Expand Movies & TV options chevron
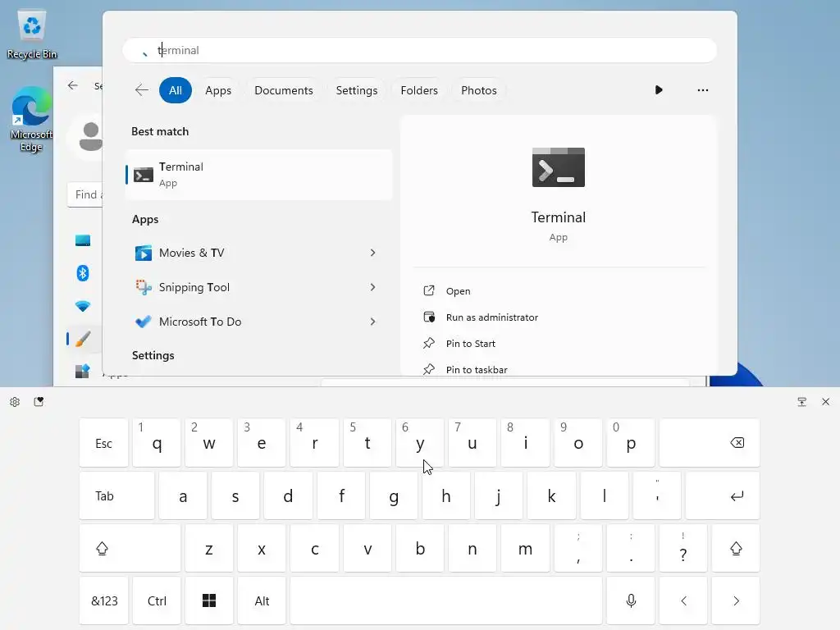This screenshot has height=630, width=840. pos(373,253)
